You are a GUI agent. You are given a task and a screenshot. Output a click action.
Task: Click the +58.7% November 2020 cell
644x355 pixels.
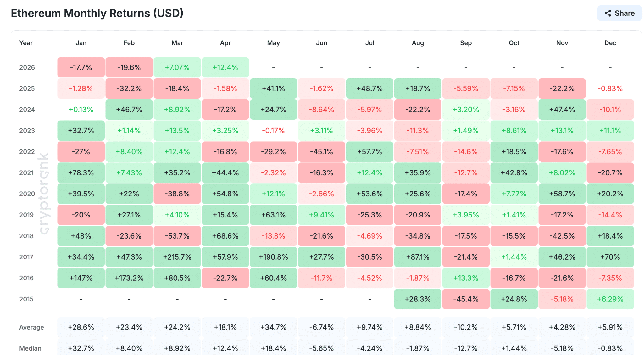[x=562, y=194]
